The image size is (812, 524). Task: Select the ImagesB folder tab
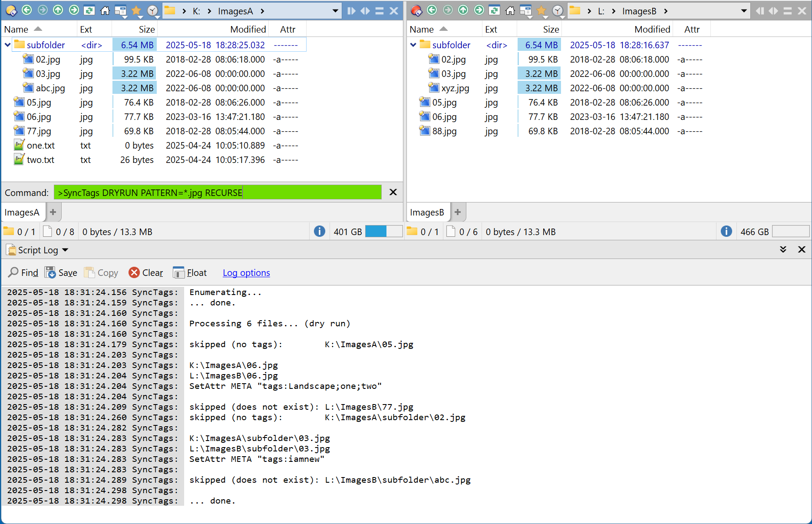click(427, 212)
